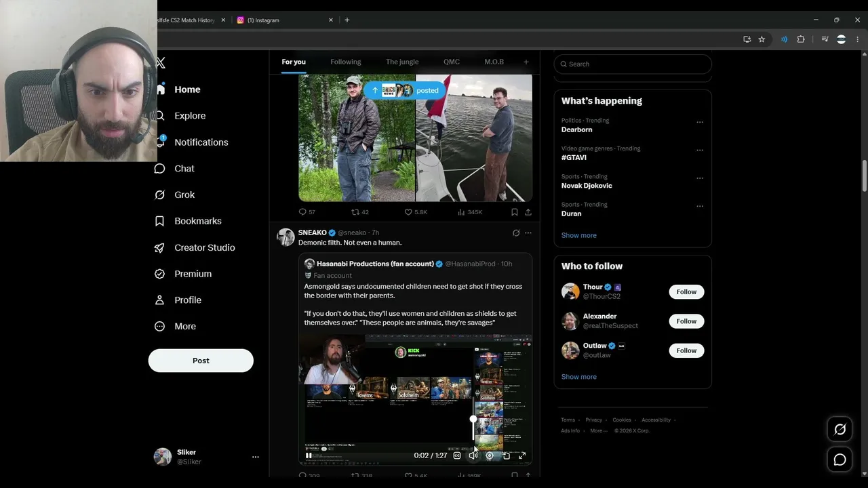This screenshot has height=488, width=868.
Task: Expand the video to fullscreen
Action: (522, 455)
